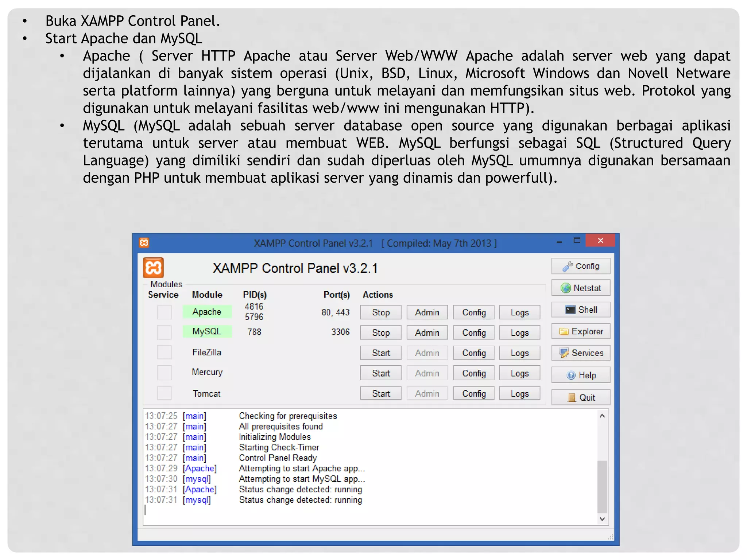Open Netstat with the globe icon
Viewport: 747px width, 560px height.
581,288
